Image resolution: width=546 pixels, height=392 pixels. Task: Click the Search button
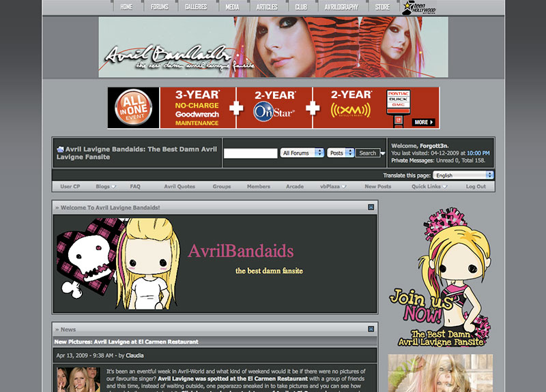pyautogui.click(x=367, y=153)
